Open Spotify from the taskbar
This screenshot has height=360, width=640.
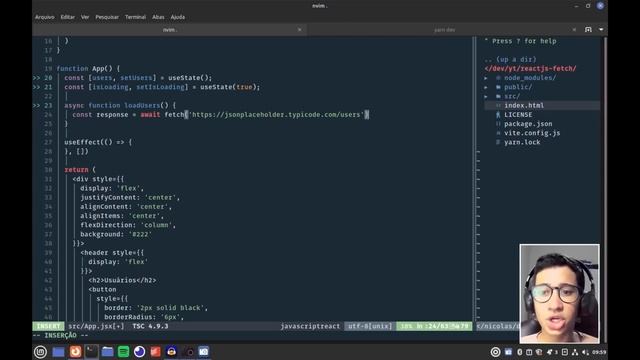(123, 351)
